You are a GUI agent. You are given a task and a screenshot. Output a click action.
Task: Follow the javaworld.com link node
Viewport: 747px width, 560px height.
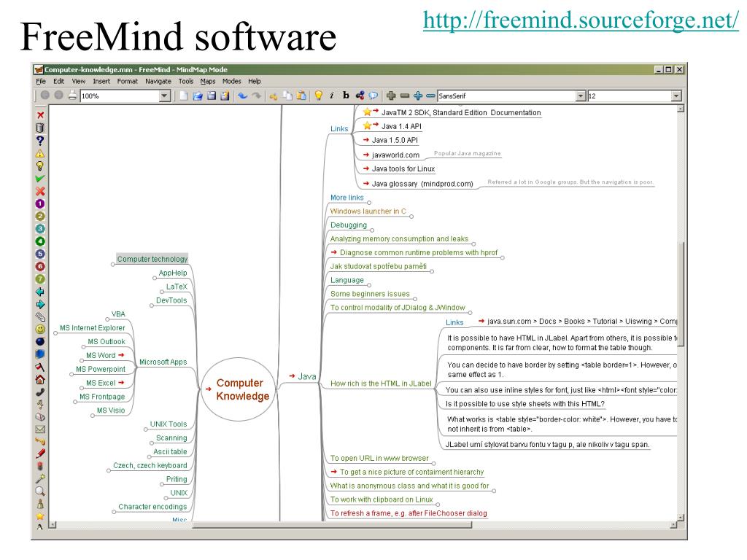coord(395,155)
